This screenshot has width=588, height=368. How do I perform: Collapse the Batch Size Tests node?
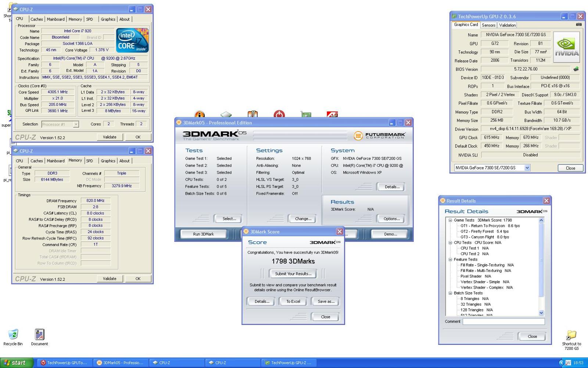[x=450, y=293]
